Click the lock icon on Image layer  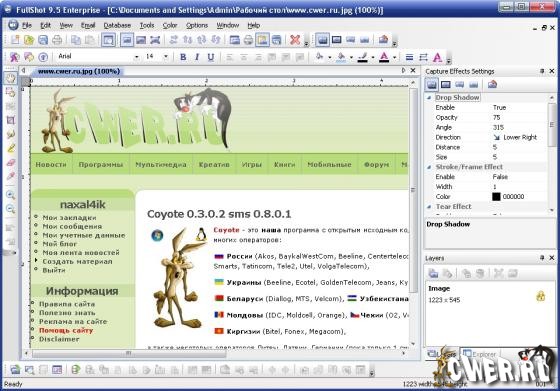tap(541, 296)
